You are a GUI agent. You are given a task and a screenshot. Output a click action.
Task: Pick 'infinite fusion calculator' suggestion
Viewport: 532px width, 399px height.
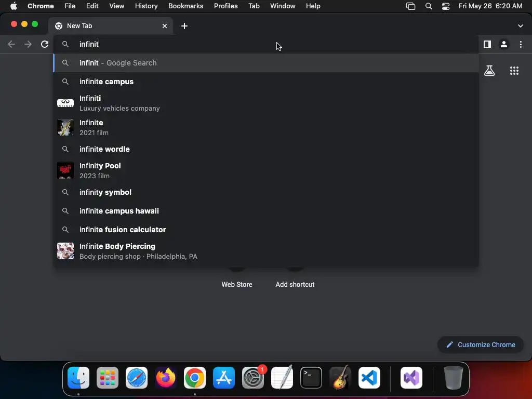pos(266,229)
